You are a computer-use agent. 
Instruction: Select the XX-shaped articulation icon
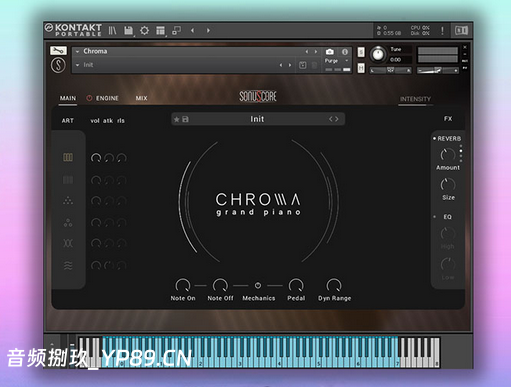pos(68,243)
